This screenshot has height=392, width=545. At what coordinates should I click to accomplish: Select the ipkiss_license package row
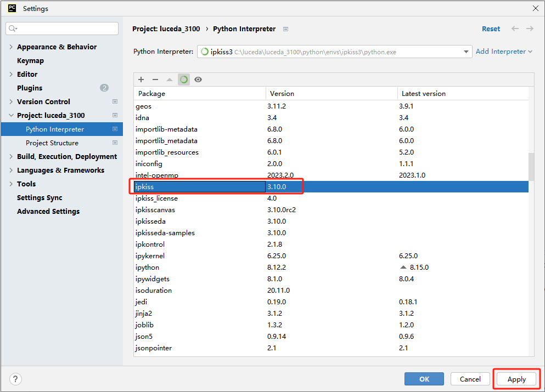click(332, 198)
